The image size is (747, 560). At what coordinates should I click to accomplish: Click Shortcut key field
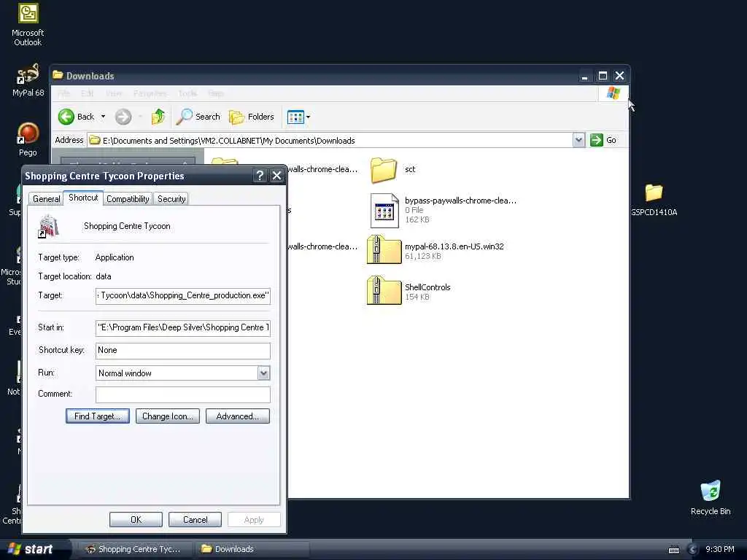(183, 351)
